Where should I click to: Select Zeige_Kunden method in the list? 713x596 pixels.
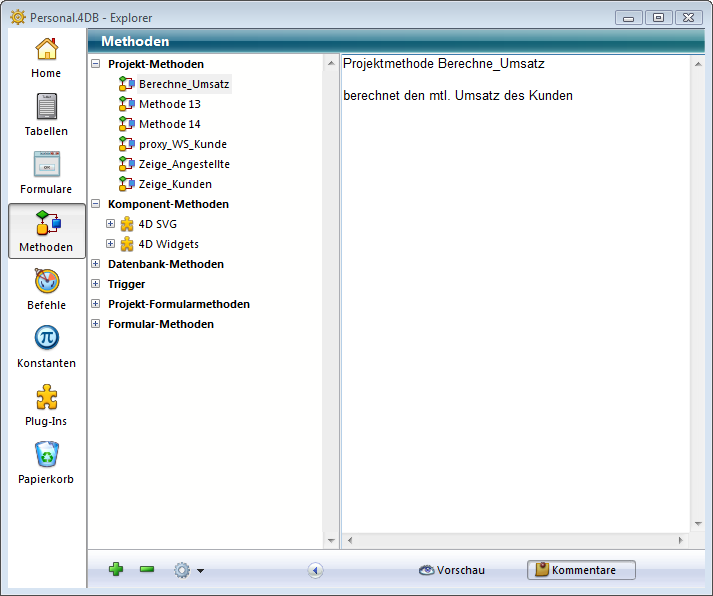(x=175, y=184)
